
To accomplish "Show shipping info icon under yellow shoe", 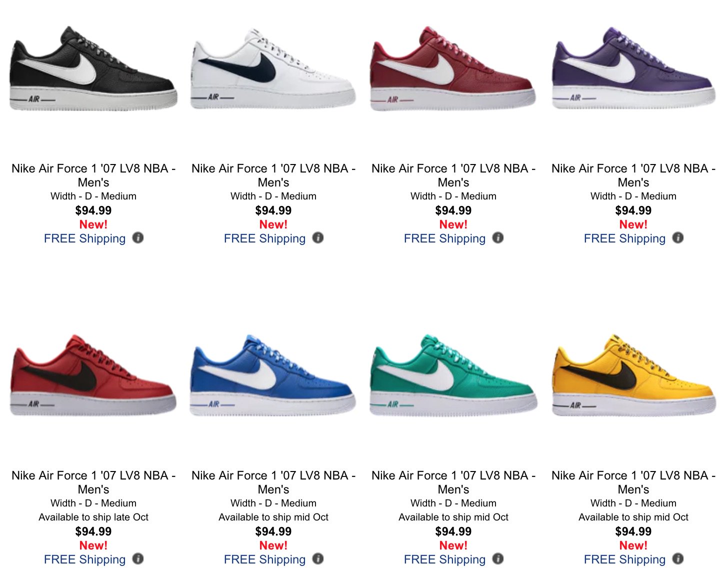I will coord(678,559).
